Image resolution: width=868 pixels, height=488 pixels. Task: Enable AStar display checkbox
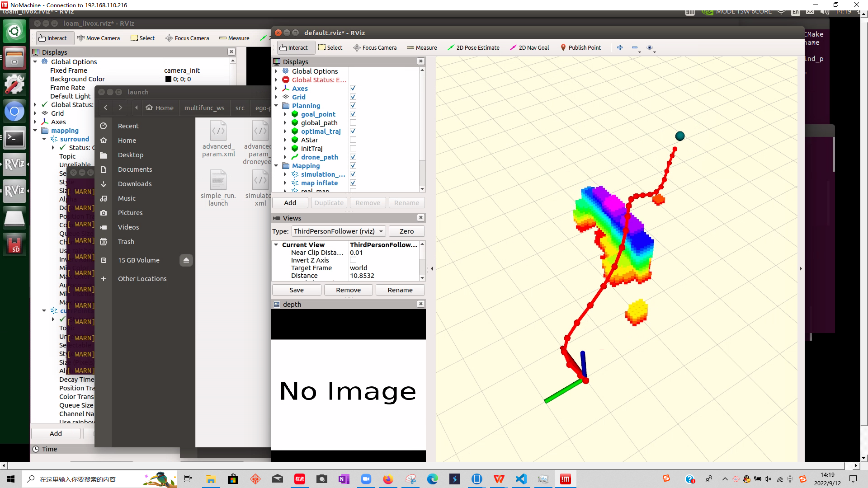pos(353,140)
